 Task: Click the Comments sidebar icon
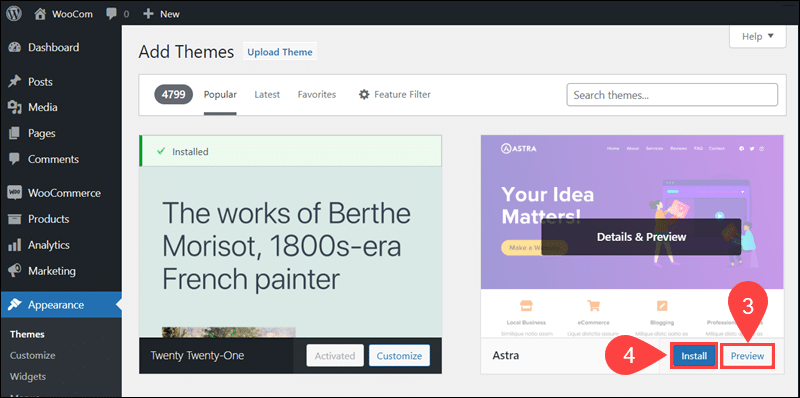tap(14, 159)
